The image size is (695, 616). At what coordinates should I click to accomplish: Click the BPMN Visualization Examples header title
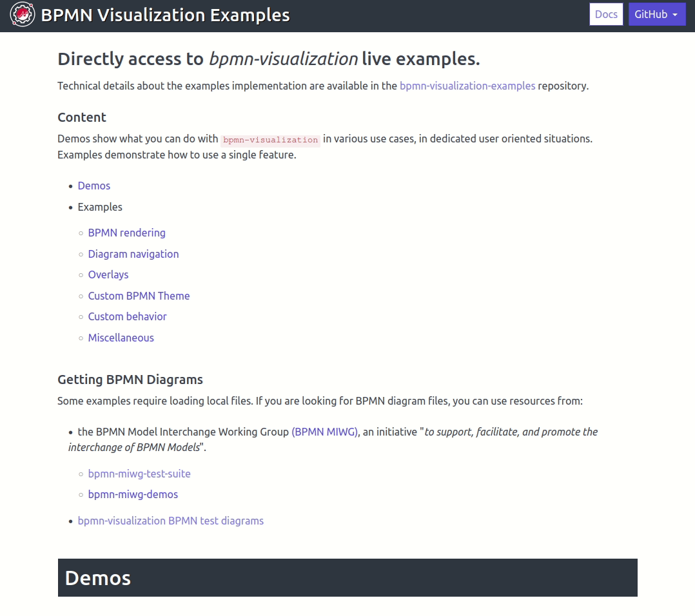[164, 14]
